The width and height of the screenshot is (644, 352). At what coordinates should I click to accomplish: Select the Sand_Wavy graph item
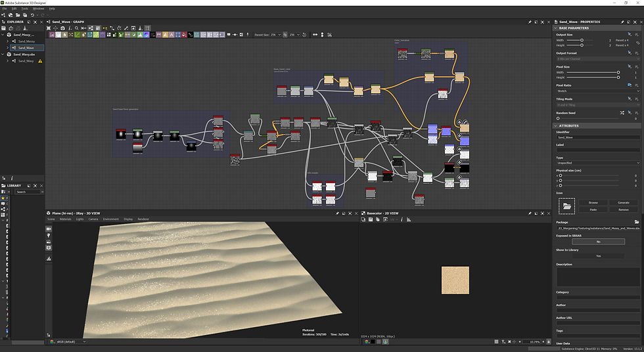point(26,61)
